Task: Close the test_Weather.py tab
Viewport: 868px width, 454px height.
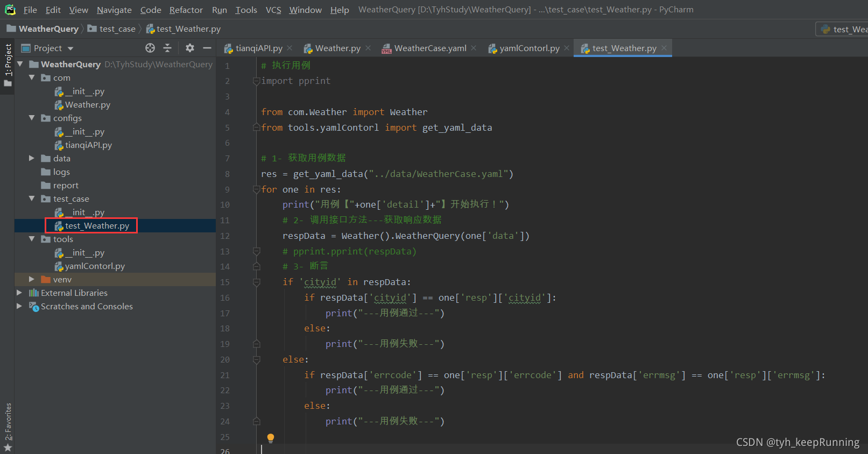Action: (664, 48)
